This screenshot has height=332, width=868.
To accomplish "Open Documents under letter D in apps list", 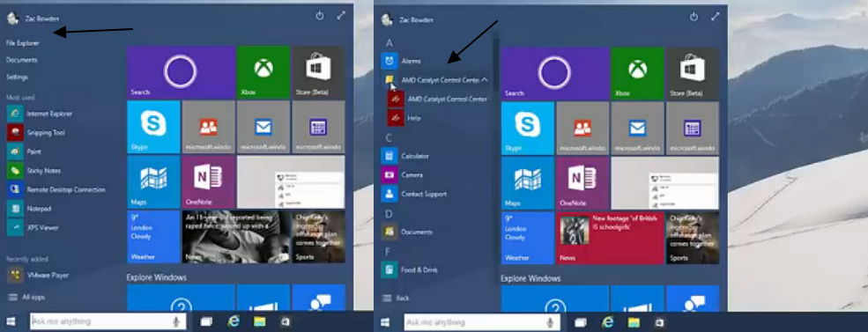I will pos(406,232).
